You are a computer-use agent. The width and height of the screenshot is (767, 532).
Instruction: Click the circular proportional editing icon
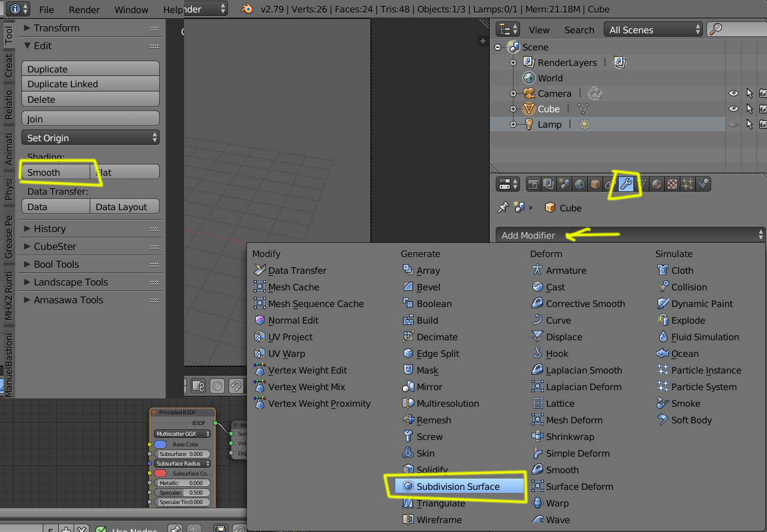click(217, 386)
